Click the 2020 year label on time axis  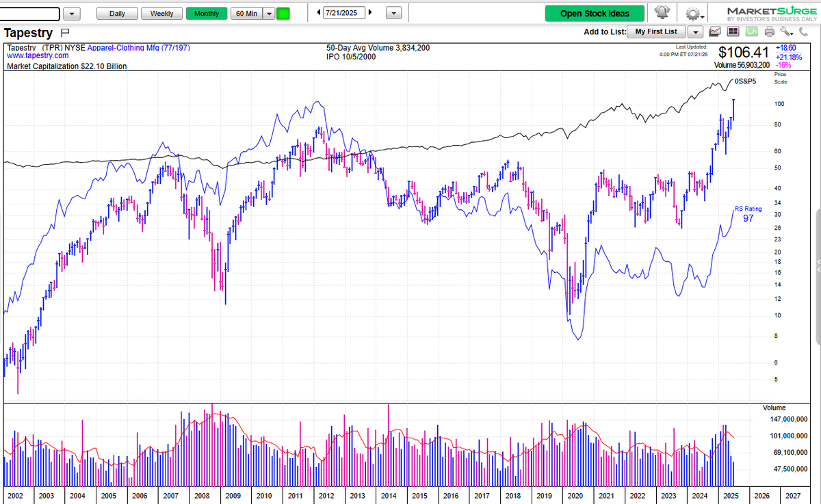575,496
